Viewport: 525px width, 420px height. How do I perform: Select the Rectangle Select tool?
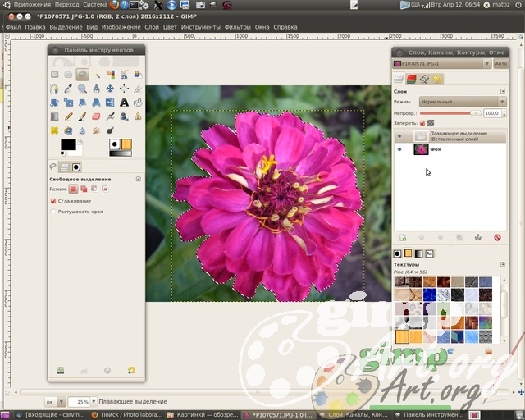coord(55,75)
